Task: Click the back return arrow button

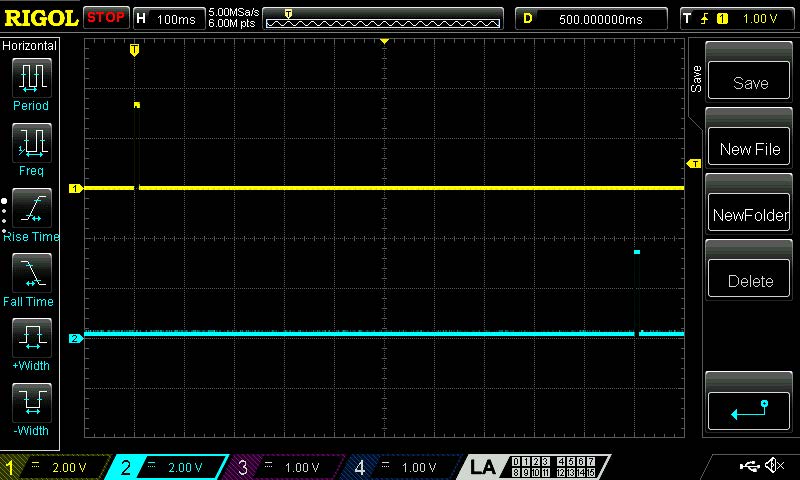Action: (x=748, y=411)
